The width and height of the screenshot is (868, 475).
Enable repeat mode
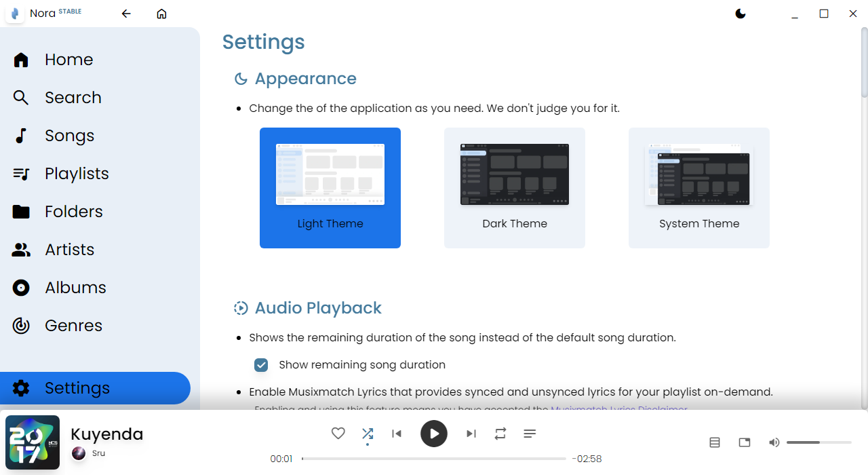(x=500, y=433)
